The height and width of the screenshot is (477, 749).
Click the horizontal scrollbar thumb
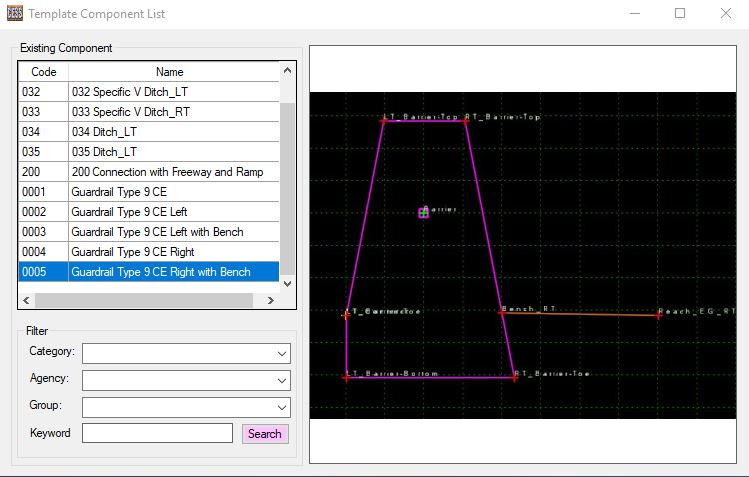144,300
